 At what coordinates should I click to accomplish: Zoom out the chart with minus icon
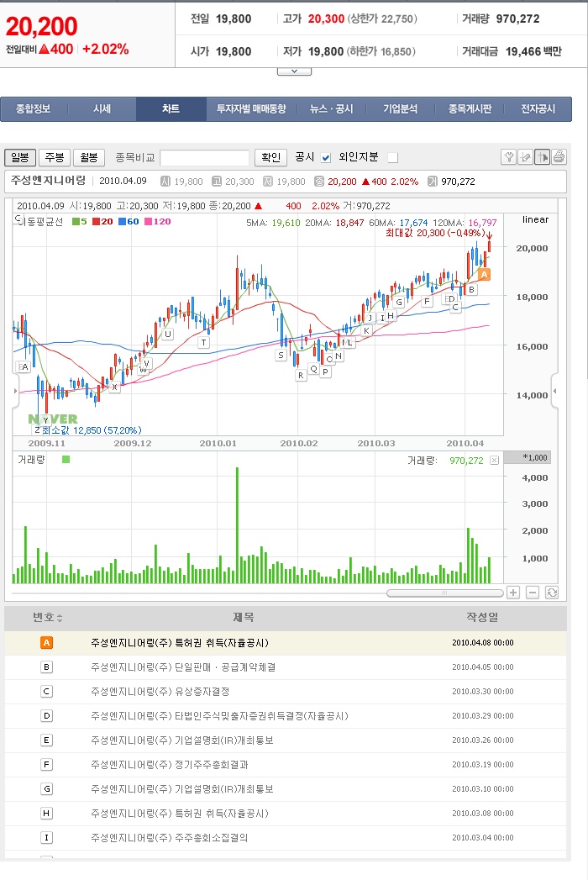point(533,592)
